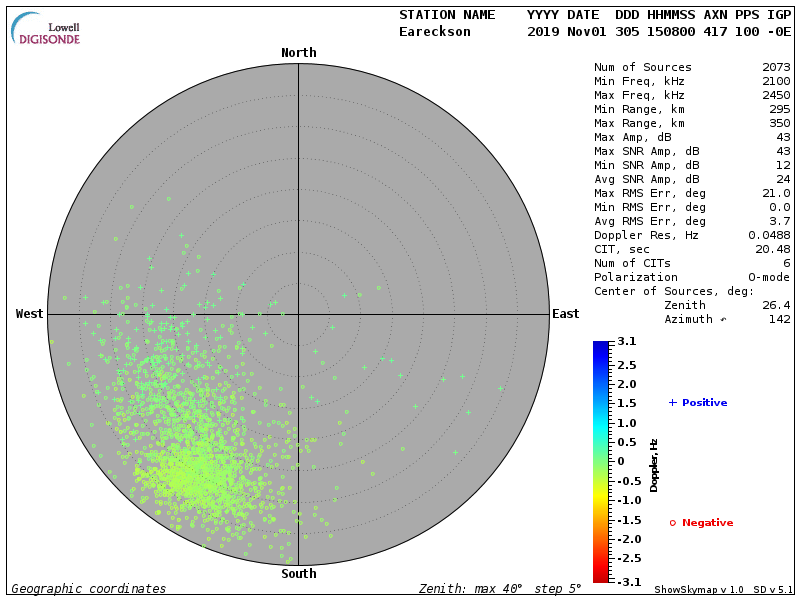The width and height of the screenshot is (800, 600).
Task: Select the vertical Doppler, Hz axis label
Action: click(654, 465)
